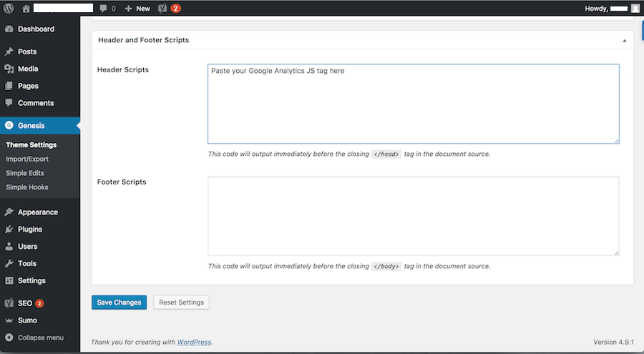This screenshot has width=644, height=354.
Task: Click the </head> code tag
Action: click(386, 154)
